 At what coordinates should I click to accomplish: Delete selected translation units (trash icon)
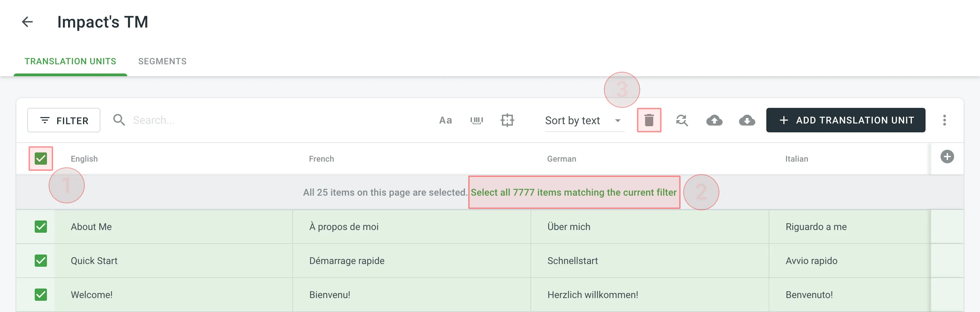point(649,120)
